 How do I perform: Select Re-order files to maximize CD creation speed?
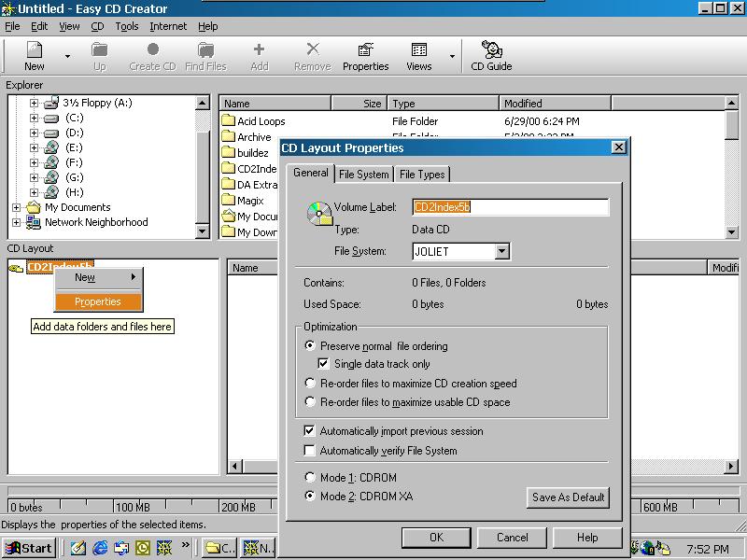tap(310, 383)
